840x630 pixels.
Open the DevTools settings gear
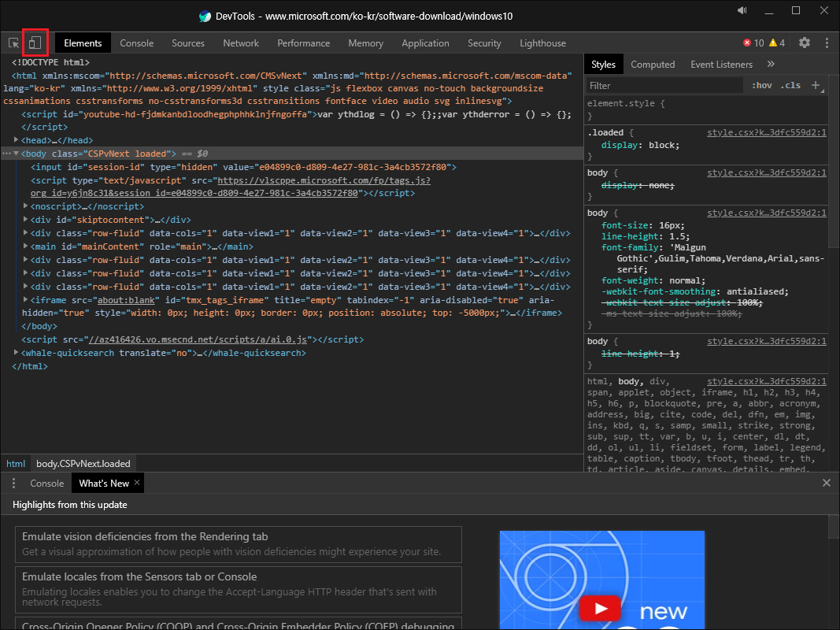[x=804, y=43]
